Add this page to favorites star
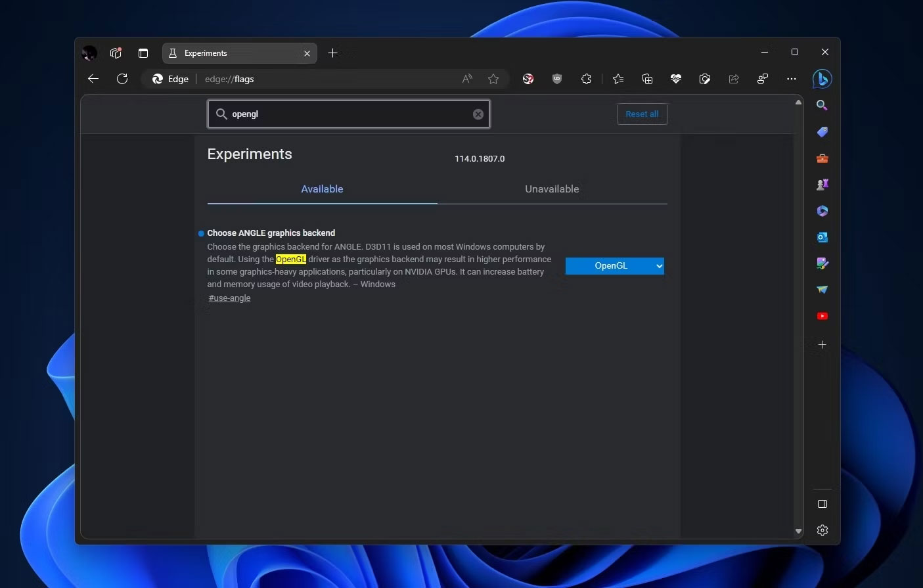Image resolution: width=923 pixels, height=588 pixels. 493,79
